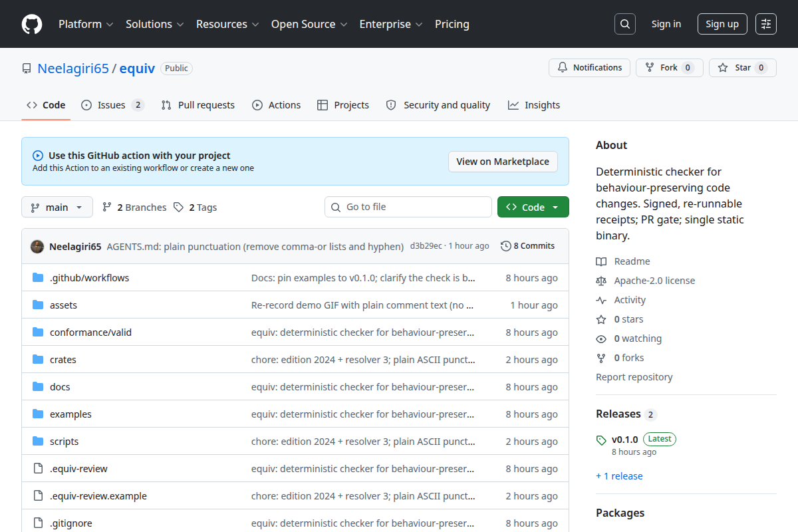Screen dimensions: 798x532
Task: Open the Packages heading
Action: (620, 513)
